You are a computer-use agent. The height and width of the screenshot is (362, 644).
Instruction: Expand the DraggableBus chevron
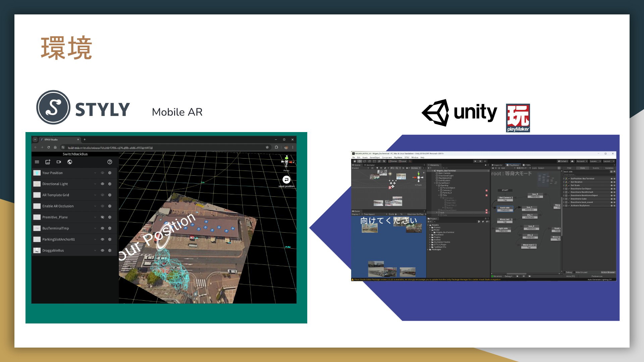click(x=95, y=250)
